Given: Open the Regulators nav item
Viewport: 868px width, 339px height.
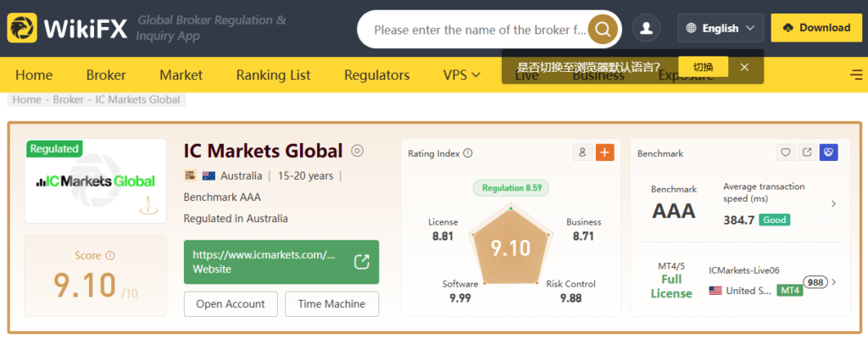Looking at the screenshot, I should (377, 75).
